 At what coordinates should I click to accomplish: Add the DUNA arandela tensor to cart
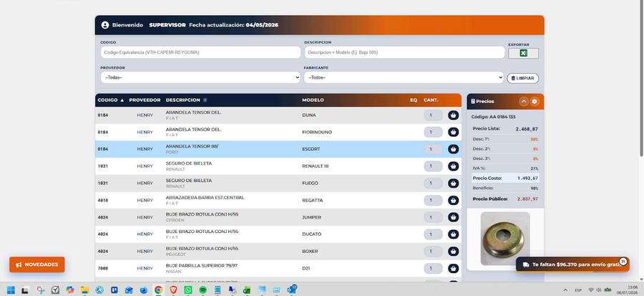coord(453,115)
